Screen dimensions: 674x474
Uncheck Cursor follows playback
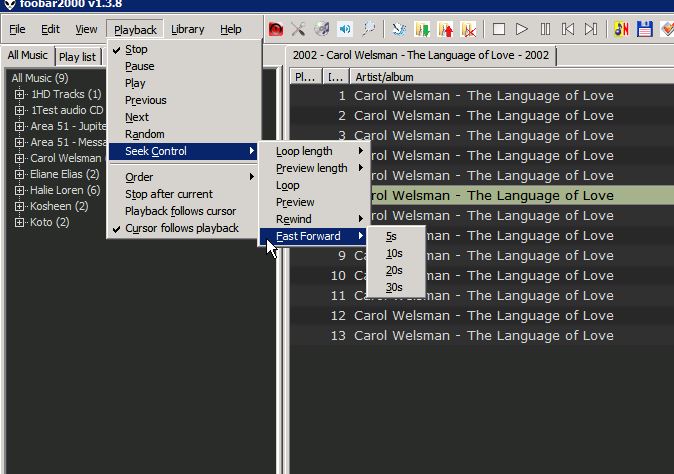(181, 228)
